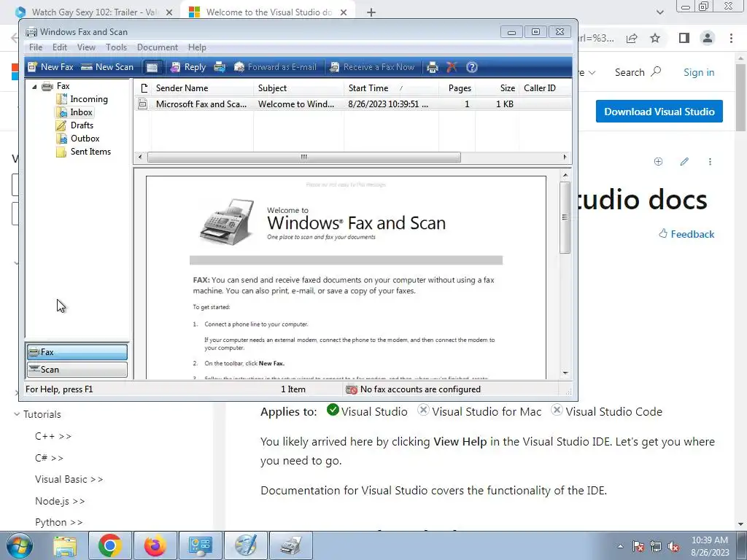Click Feedback link on docs page
747x560 pixels.
point(686,234)
